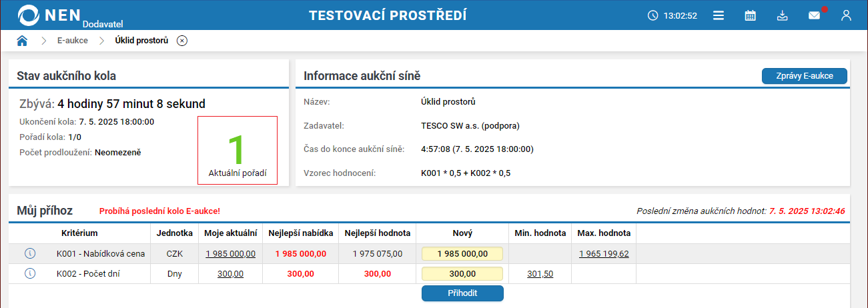This screenshot has height=308, width=868.
Task: Open the user profile icon
Action: [x=847, y=15]
